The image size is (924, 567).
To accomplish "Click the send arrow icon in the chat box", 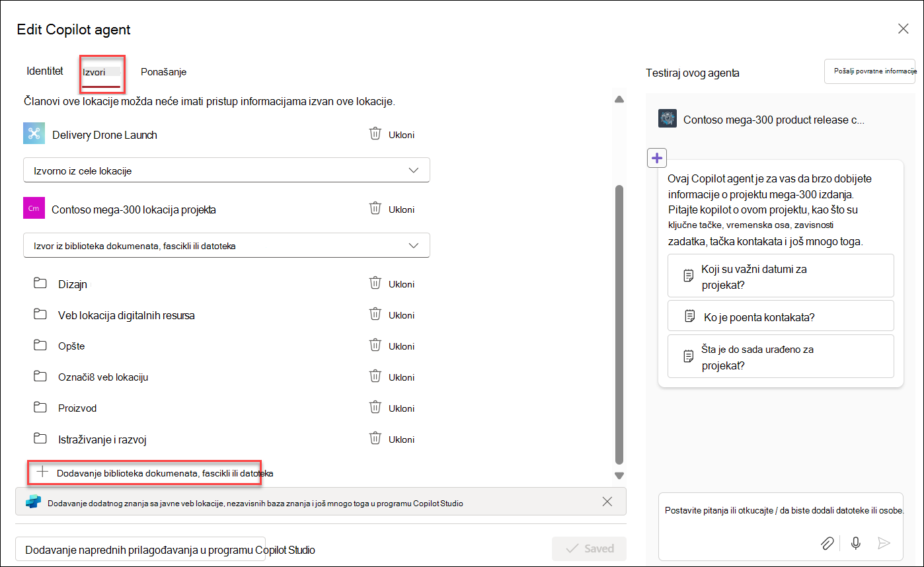I will [x=884, y=543].
